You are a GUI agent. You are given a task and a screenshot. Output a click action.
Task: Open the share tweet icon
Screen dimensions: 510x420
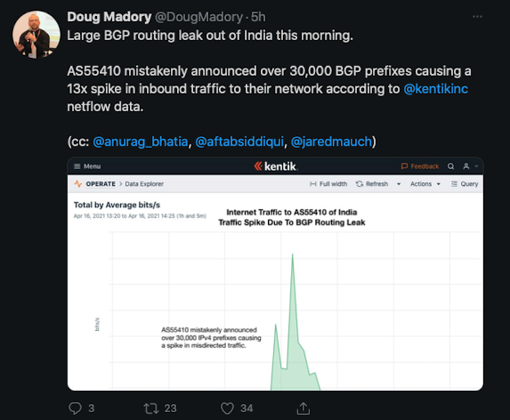click(304, 408)
